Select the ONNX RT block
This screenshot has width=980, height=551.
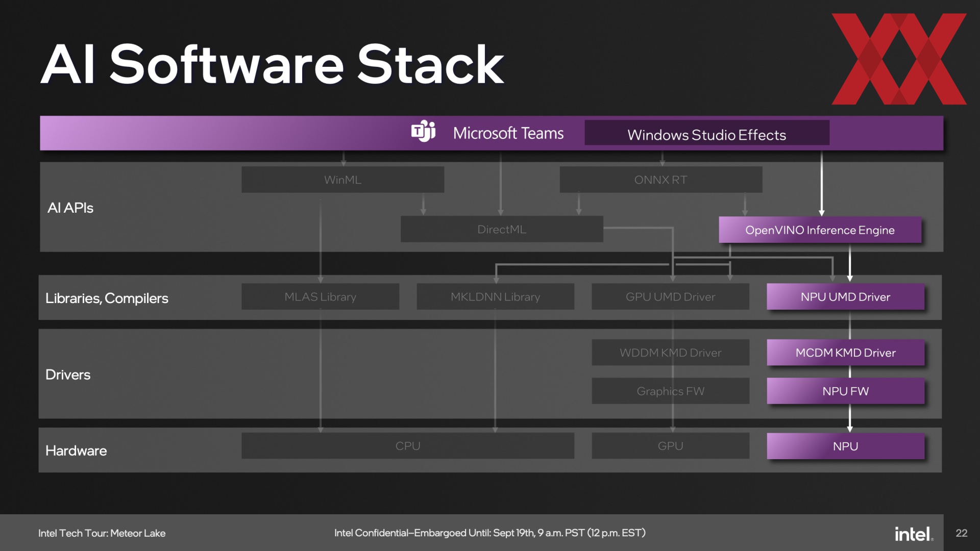point(660,180)
